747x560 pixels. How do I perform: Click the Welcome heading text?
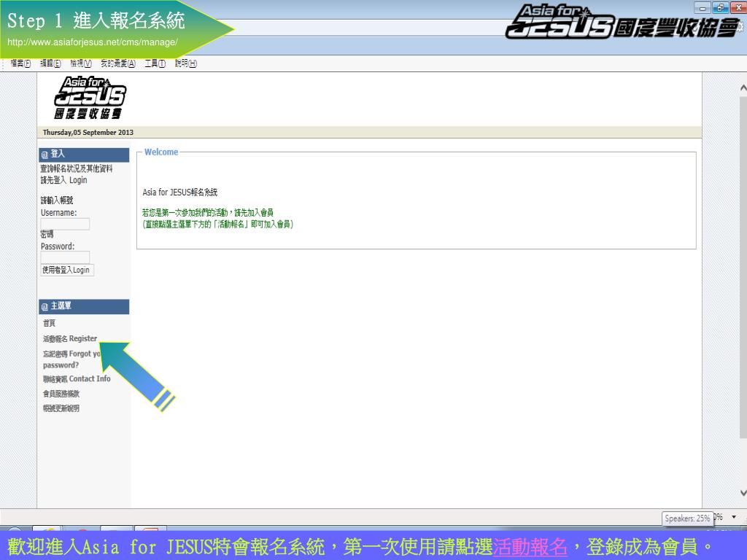pyautogui.click(x=161, y=152)
